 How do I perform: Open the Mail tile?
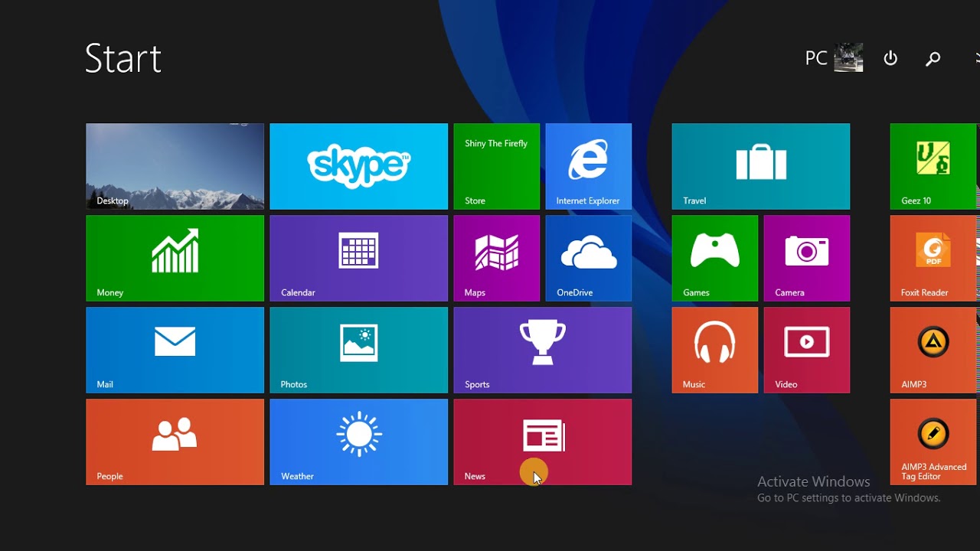(x=175, y=350)
